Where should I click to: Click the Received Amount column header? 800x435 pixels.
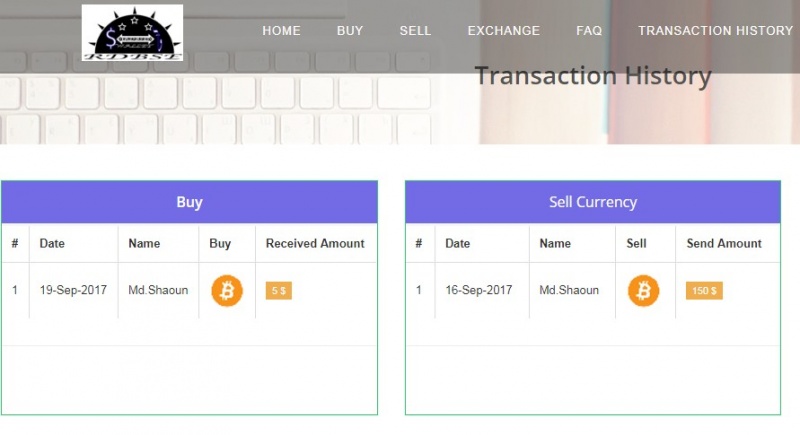[315, 243]
